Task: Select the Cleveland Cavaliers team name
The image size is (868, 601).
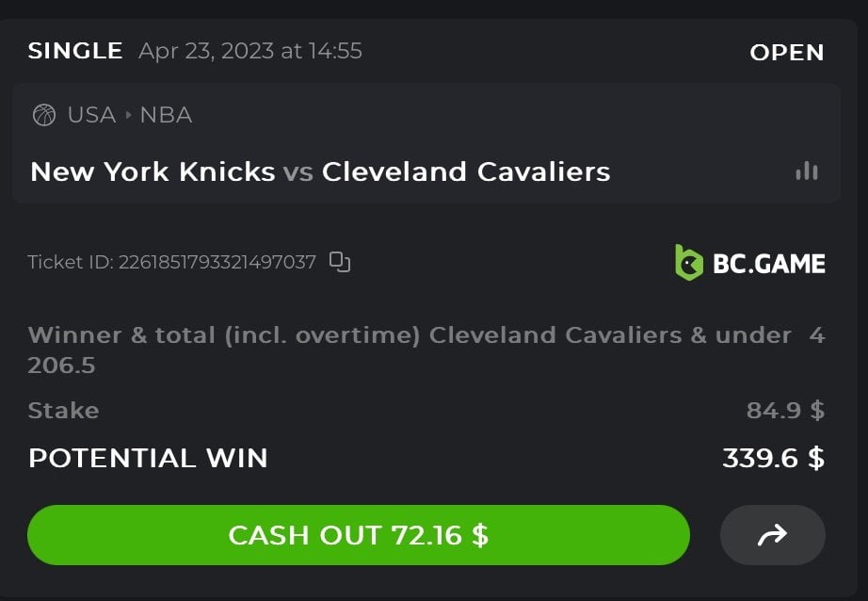Action: click(x=466, y=171)
